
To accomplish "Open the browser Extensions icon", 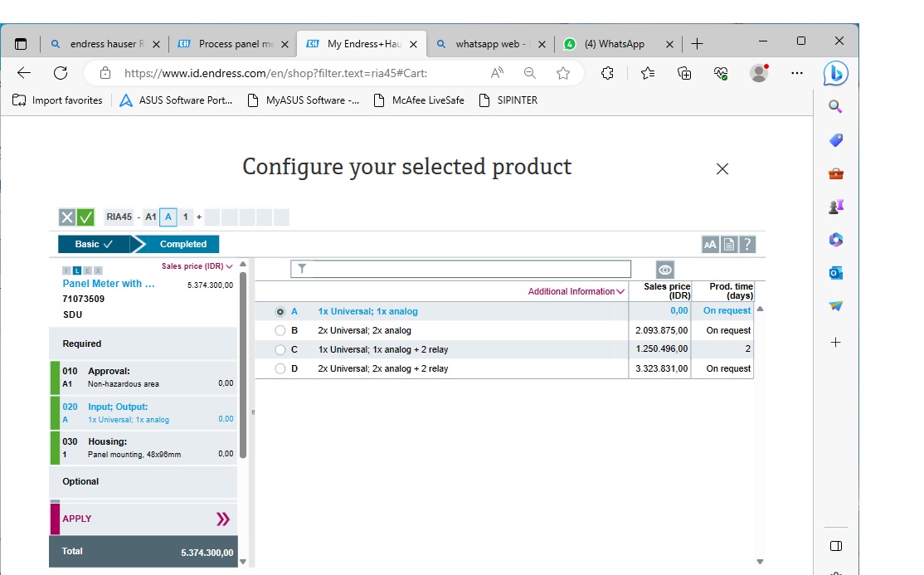I will pyautogui.click(x=607, y=73).
